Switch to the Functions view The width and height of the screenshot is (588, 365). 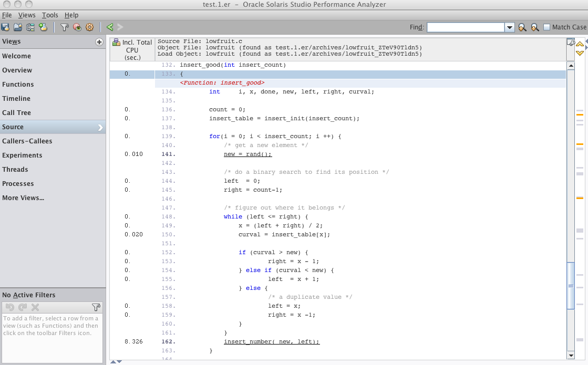(53, 85)
